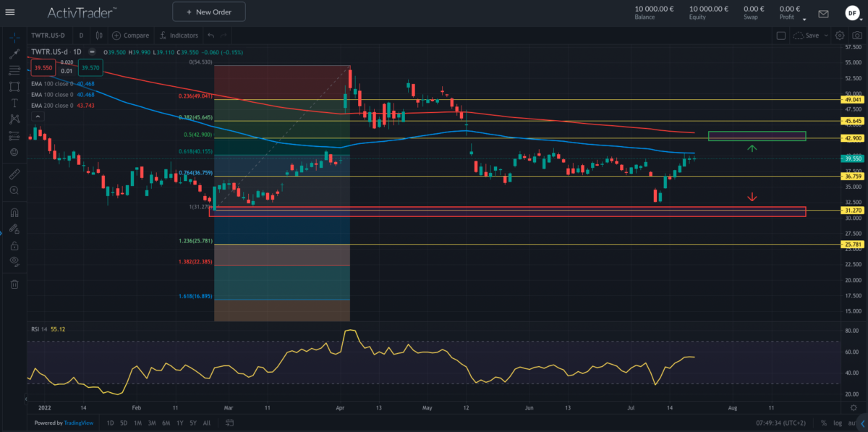Open the D interval dropdown
The height and width of the screenshot is (432, 868).
[81, 35]
